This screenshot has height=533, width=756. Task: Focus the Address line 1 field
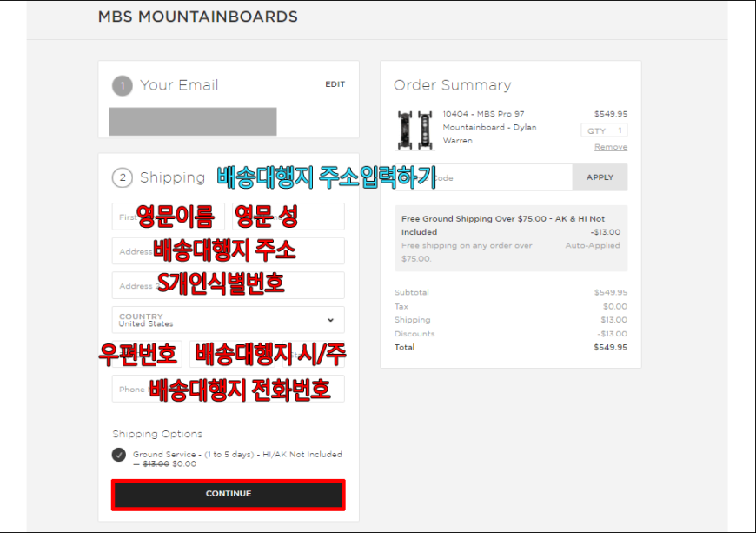[x=228, y=250]
